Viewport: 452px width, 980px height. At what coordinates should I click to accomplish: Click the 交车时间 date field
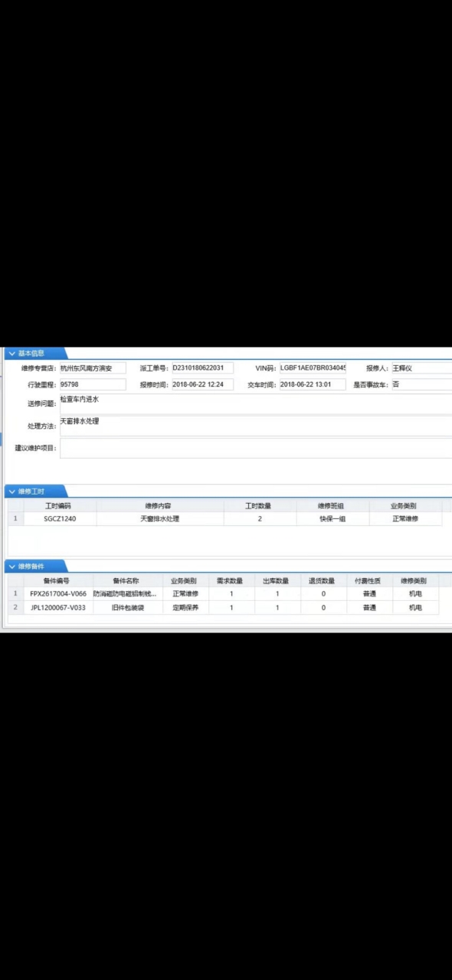[312, 384]
